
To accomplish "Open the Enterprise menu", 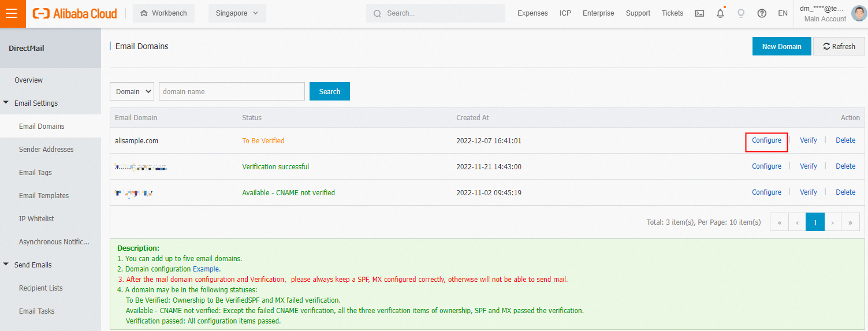I will pos(598,13).
